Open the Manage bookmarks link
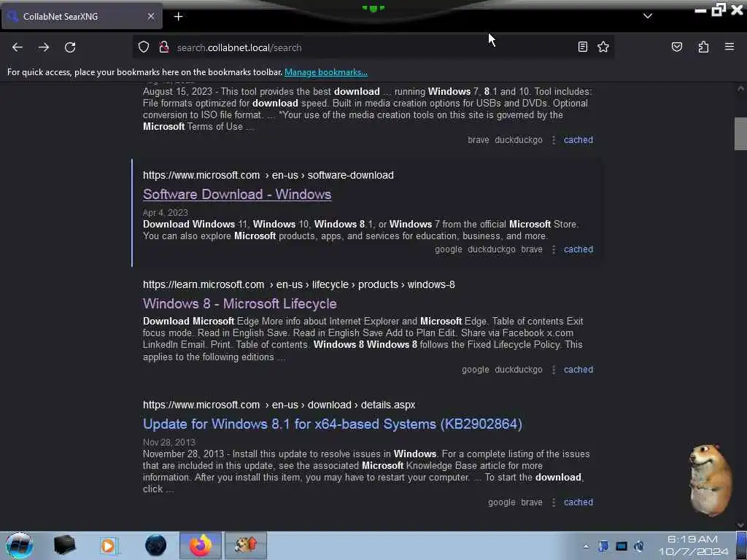Screen dimensions: 747x560 pos(326,72)
